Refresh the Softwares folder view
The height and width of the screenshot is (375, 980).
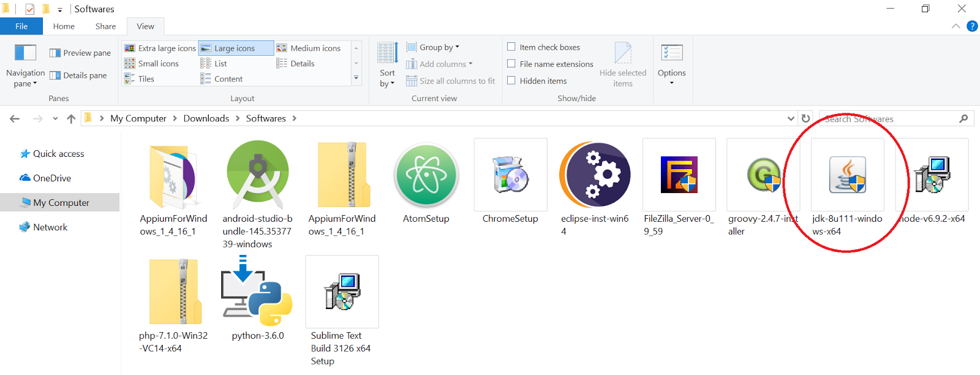806,119
